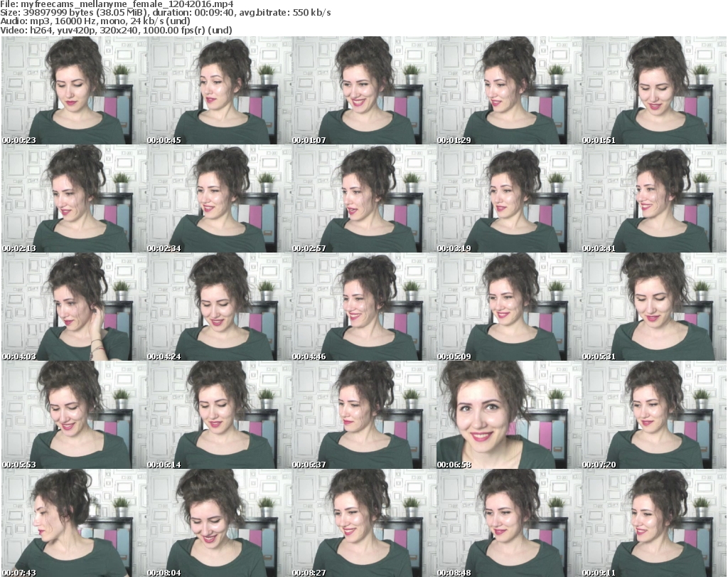Image resolution: width=728 pixels, height=577 pixels.
Task: Open the frame stamped 00:00:45
Action: tap(219, 90)
